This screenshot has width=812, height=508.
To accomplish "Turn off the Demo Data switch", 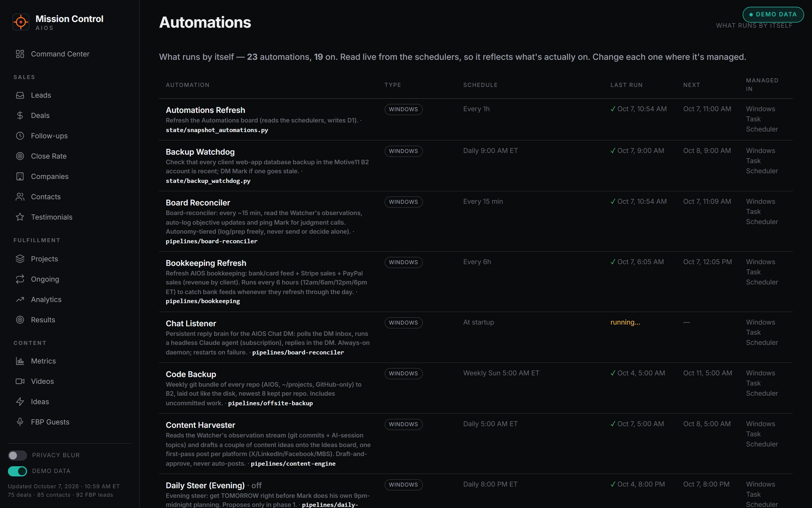I will (x=17, y=471).
